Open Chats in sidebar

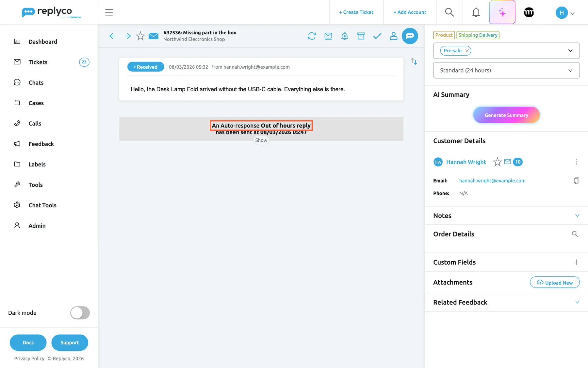tap(36, 82)
